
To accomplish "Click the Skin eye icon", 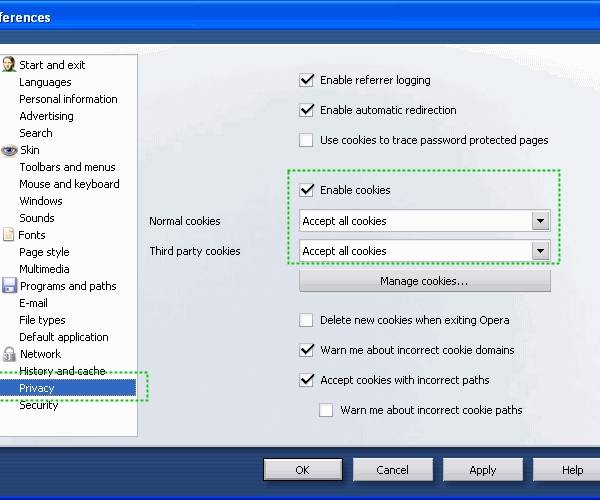I will point(9,150).
